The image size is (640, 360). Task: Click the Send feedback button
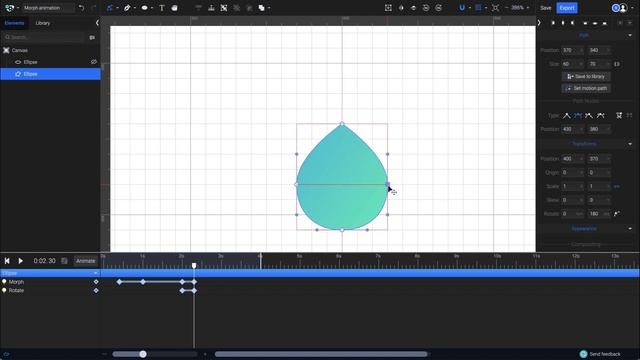point(600,354)
